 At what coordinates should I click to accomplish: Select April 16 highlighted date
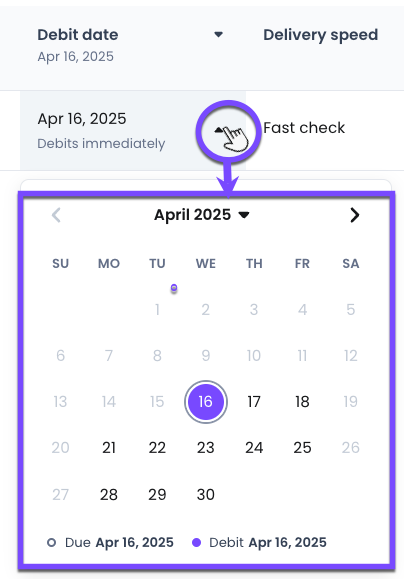tap(206, 402)
